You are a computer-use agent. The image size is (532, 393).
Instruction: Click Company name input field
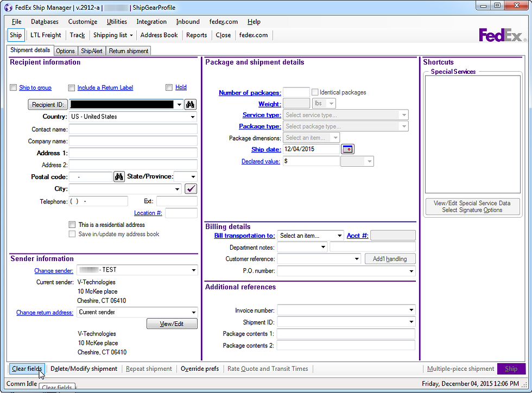click(x=134, y=141)
